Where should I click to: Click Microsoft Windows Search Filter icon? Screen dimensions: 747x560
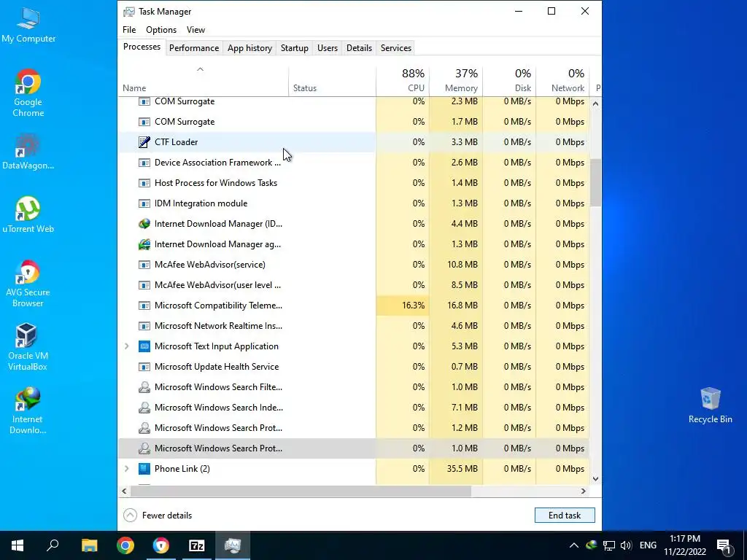point(144,387)
